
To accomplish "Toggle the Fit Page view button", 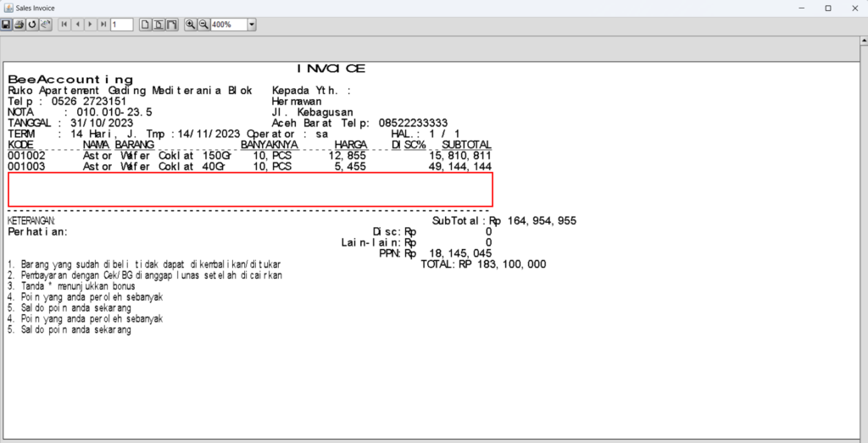I will pyautogui.click(x=159, y=25).
